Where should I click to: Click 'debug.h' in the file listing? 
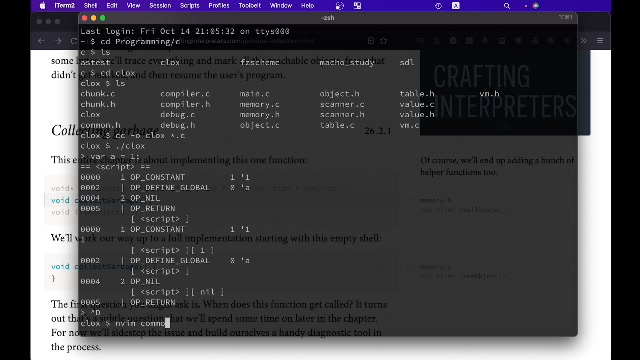pyautogui.click(x=178, y=125)
